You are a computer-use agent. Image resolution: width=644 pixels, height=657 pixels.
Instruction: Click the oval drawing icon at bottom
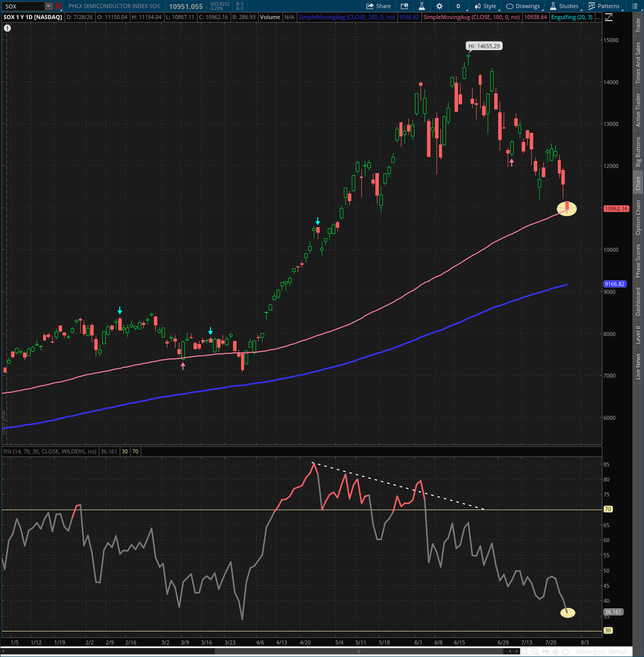coord(565,652)
